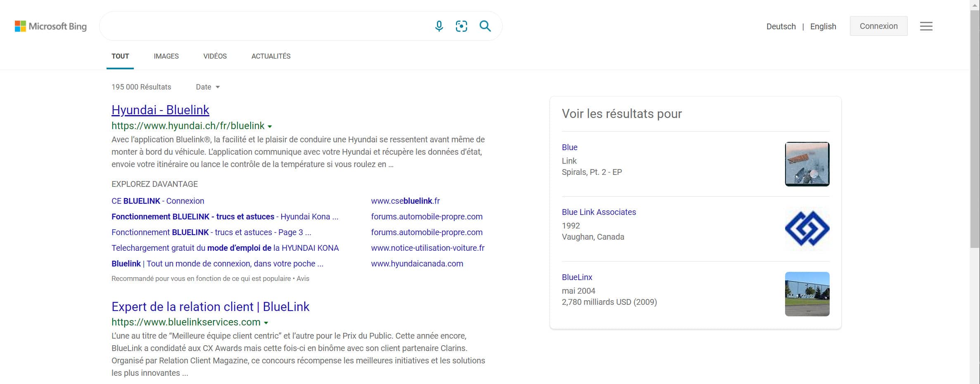Visit www.notice-utilisation-voiture.fr link
Screen dimensions: 980x384
(427, 248)
